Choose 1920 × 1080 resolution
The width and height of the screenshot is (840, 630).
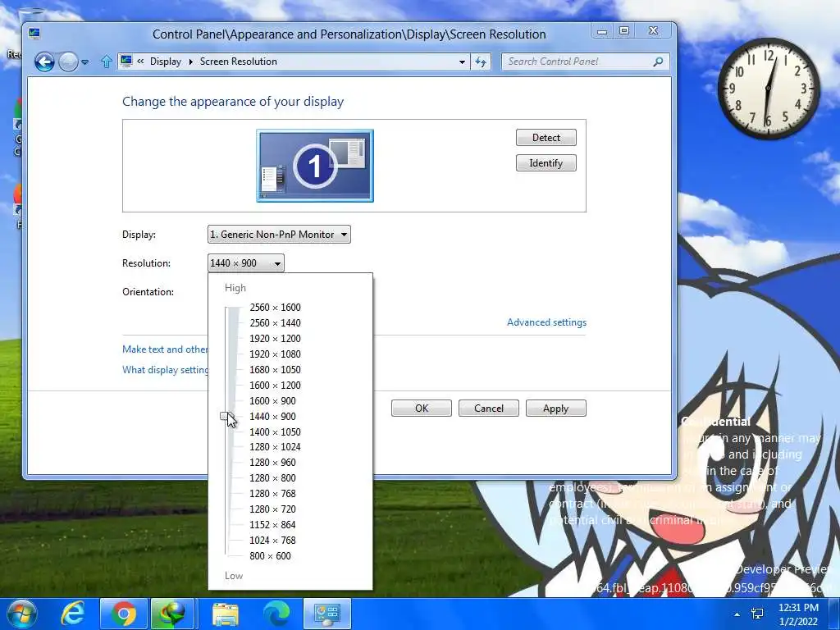275,354
